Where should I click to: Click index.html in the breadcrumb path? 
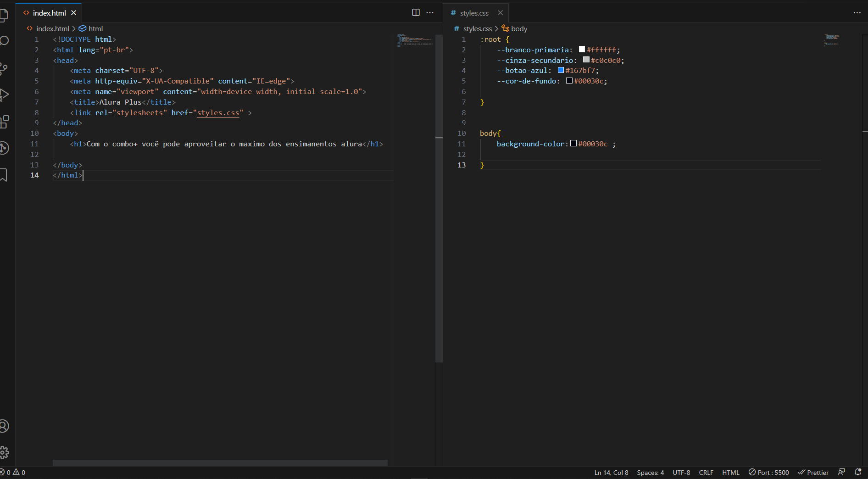point(53,28)
